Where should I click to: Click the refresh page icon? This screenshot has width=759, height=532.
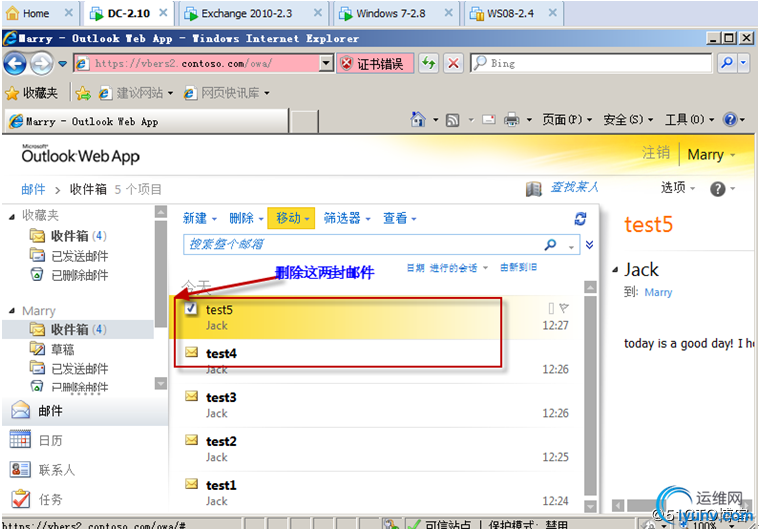pyautogui.click(x=429, y=63)
